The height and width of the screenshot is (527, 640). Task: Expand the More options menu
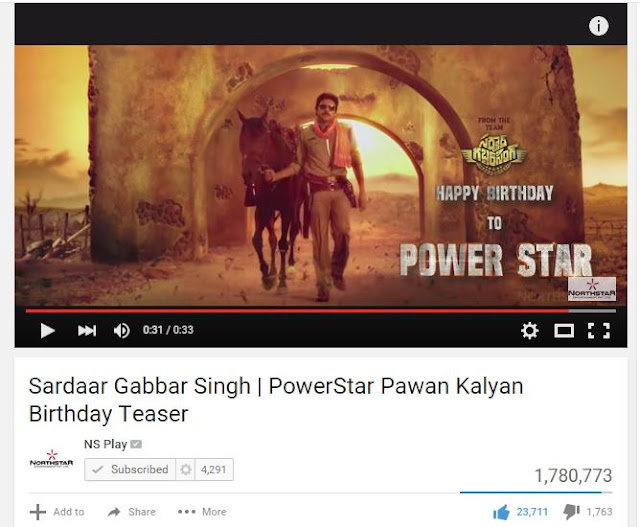tap(202, 512)
